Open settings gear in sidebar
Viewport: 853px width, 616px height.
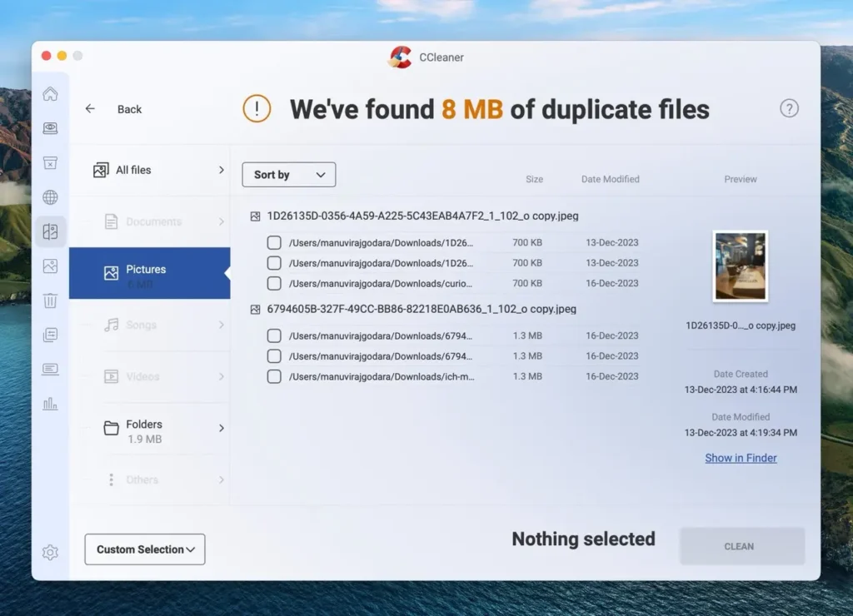[x=50, y=552]
